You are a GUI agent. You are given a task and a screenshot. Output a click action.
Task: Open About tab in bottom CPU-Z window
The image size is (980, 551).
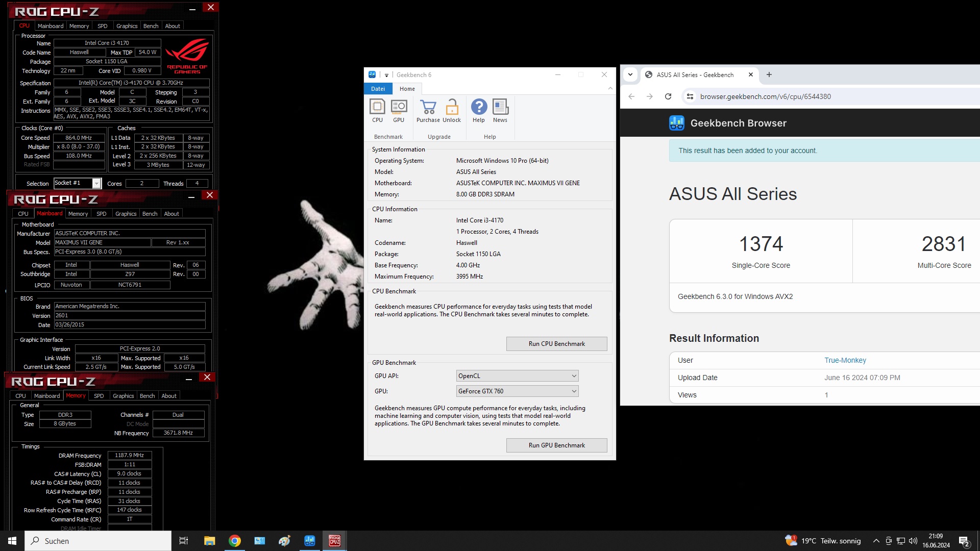coord(169,396)
